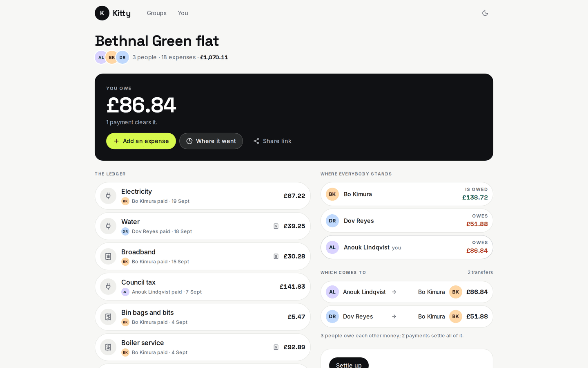The height and width of the screenshot is (368, 588).
Task: Click the plug icon on the Electricity expense
Action: pyautogui.click(x=108, y=196)
